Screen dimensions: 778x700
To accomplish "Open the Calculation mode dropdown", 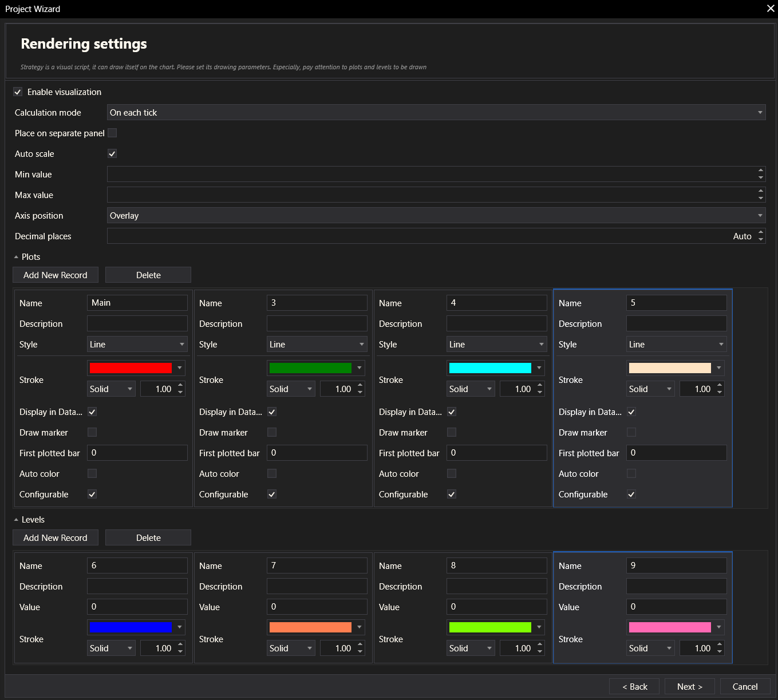I will click(436, 113).
